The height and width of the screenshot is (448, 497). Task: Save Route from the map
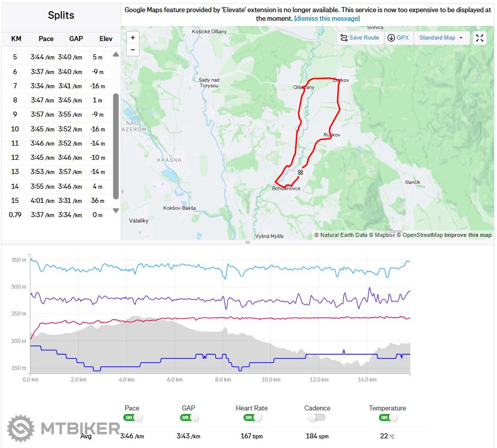[360, 38]
